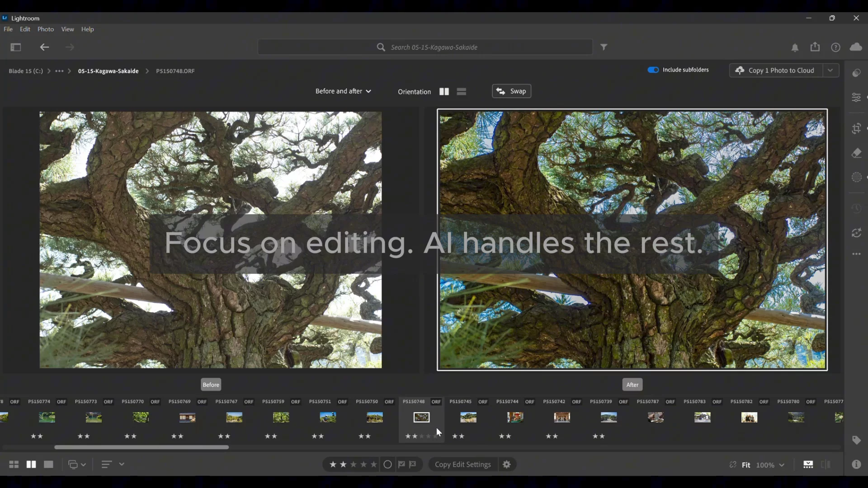The width and height of the screenshot is (868, 488).
Task: Open the help question mark icon
Action: (836, 47)
